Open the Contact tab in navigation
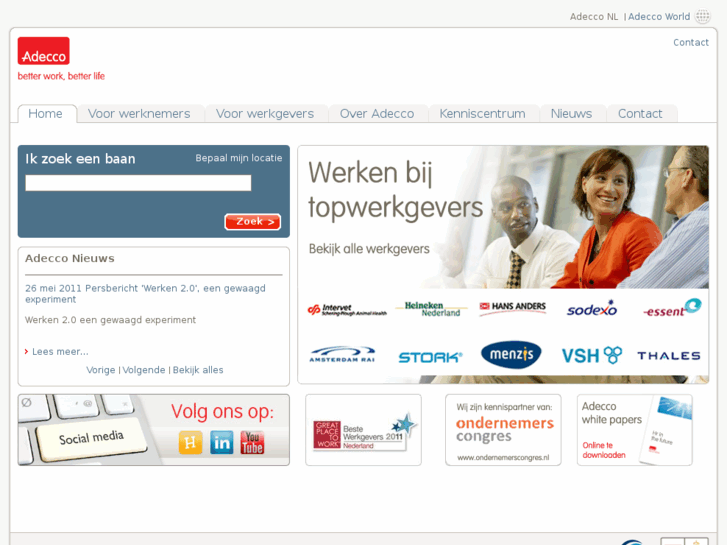The height and width of the screenshot is (545, 727). click(642, 114)
